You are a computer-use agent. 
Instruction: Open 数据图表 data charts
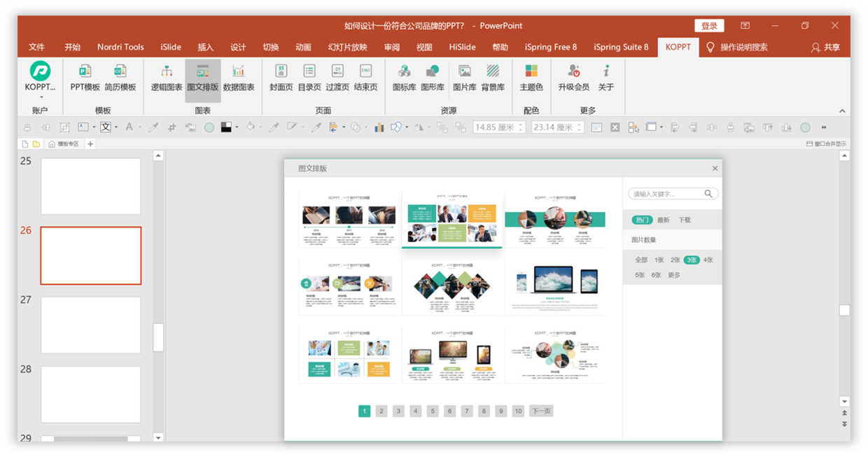pos(239,77)
